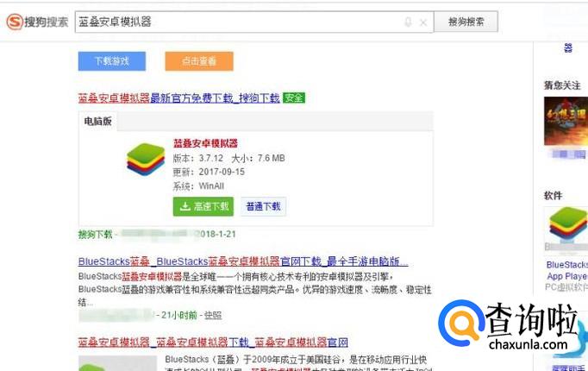This screenshot has width=588, height=371.
Task: Clear the search box with the X icon
Action: tap(423, 23)
